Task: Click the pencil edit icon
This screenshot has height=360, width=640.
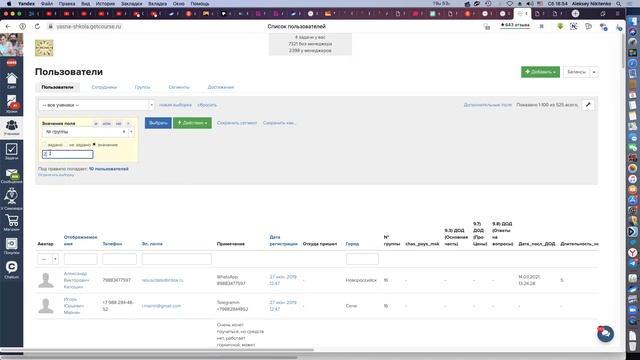Action: click(588, 105)
